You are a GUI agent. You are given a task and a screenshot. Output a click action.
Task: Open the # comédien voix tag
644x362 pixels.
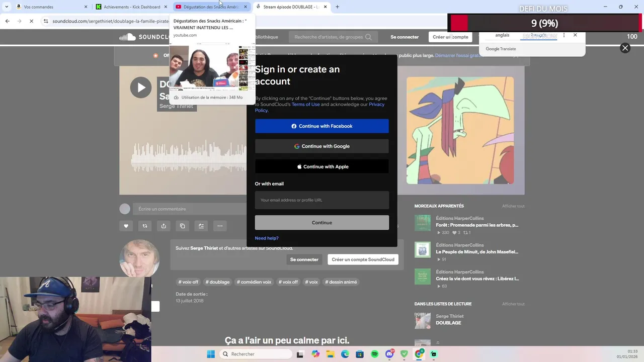click(254, 282)
